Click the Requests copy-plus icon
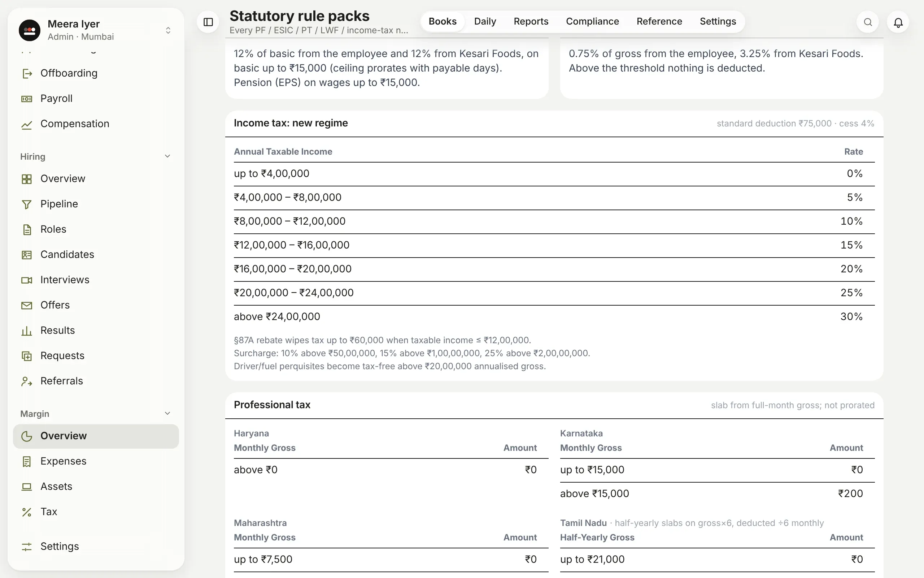Viewport: 924px width, 578px height. point(27,356)
